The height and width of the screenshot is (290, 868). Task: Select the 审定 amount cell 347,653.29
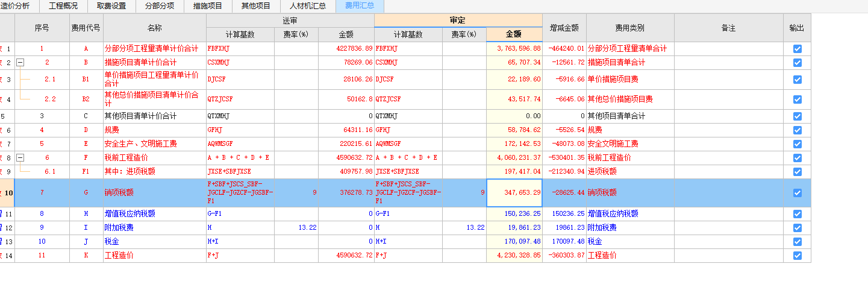pyautogui.click(x=514, y=193)
